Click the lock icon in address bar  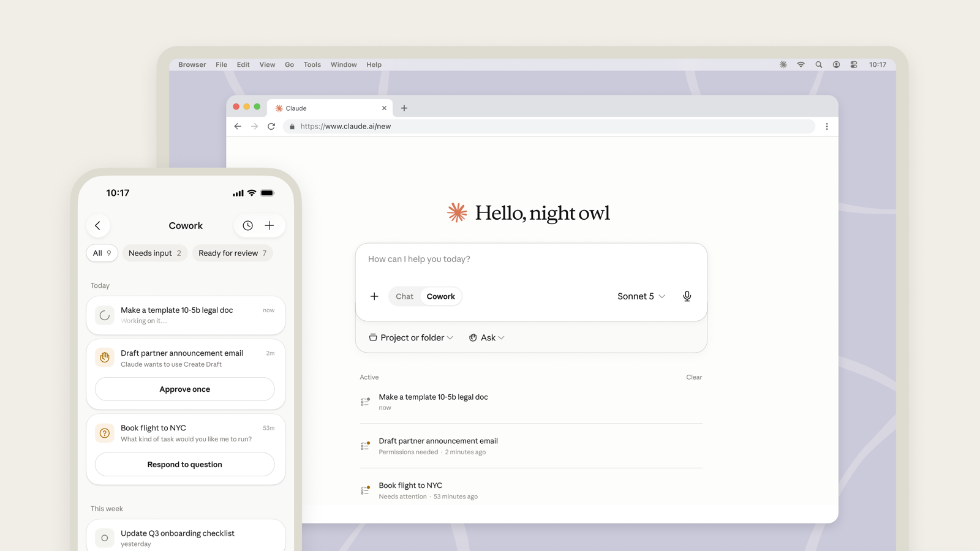pos(292,127)
